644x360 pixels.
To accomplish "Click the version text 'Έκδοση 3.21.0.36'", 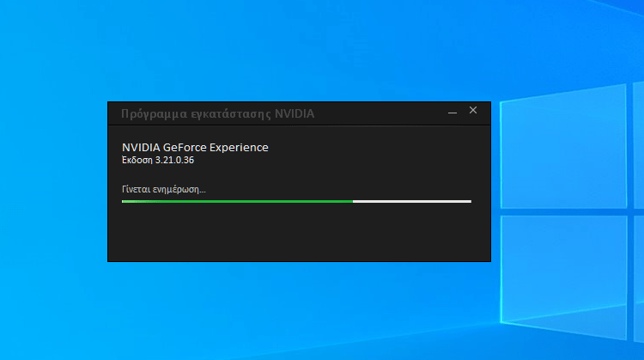I will click(x=158, y=161).
